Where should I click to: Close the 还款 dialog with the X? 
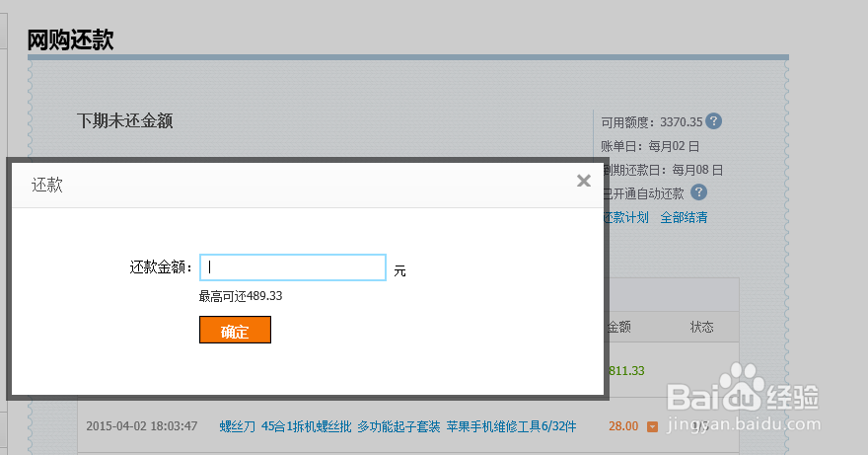(x=584, y=181)
